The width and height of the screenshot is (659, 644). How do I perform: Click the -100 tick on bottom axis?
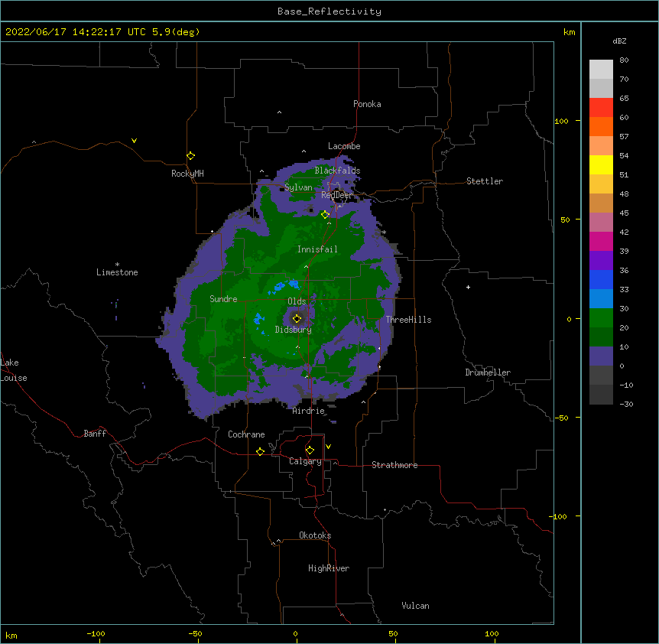click(96, 633)
